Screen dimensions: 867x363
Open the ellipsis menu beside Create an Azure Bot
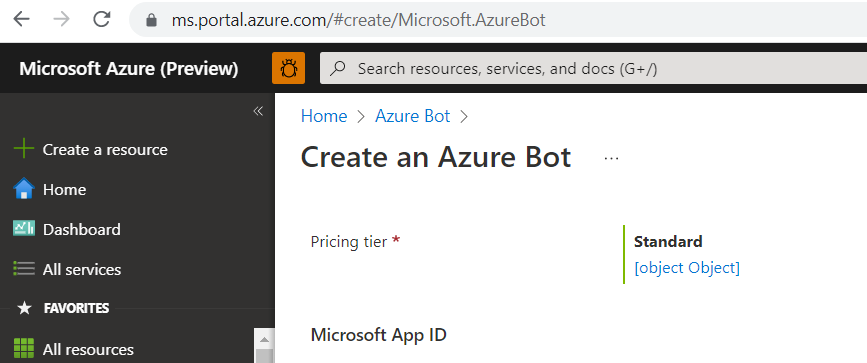point(611,159)
